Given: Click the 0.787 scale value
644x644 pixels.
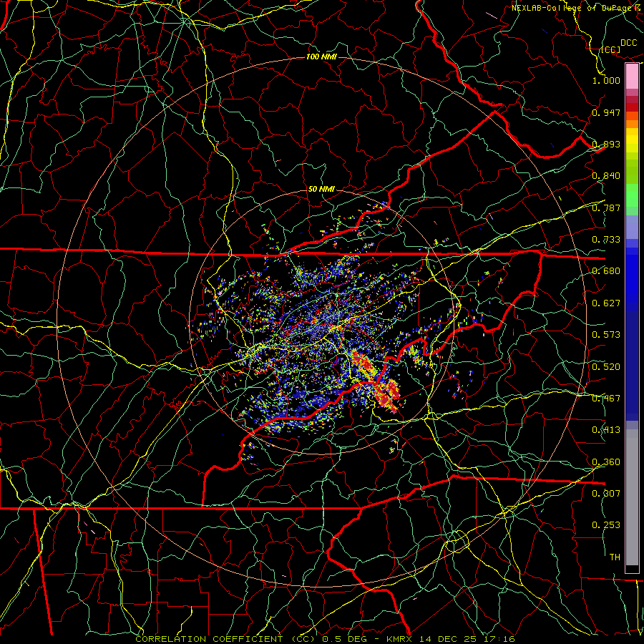Looking at the screenshot, I should coord(606,208).
